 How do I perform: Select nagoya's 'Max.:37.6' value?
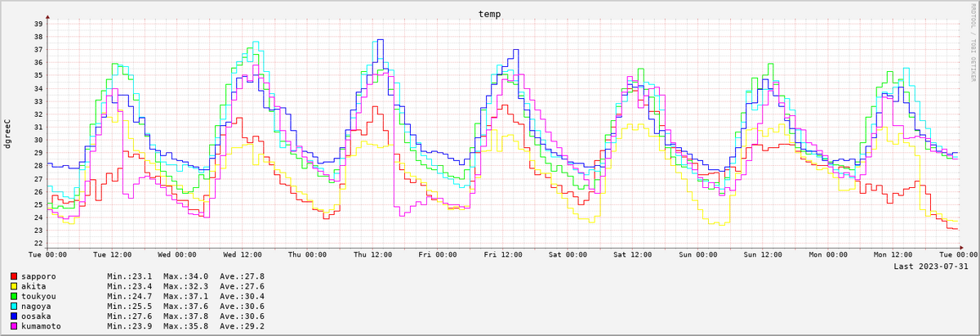(185, 306)
